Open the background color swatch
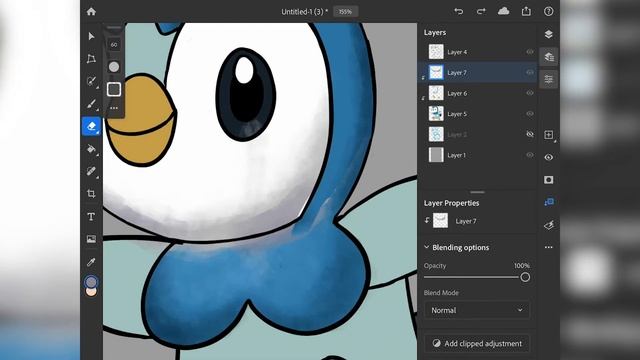Screen dimensions: 640x360 (x=91, y=292)
